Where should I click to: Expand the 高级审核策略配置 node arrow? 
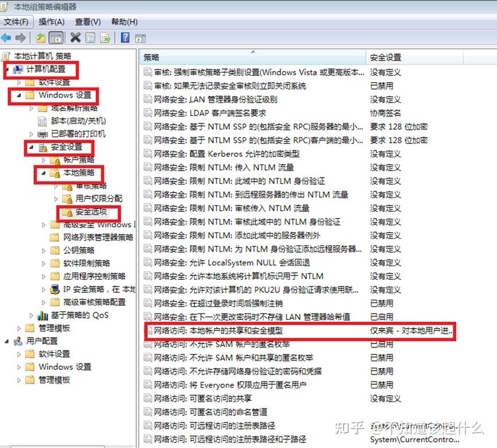pyautogui.click(x=44, y=302)
